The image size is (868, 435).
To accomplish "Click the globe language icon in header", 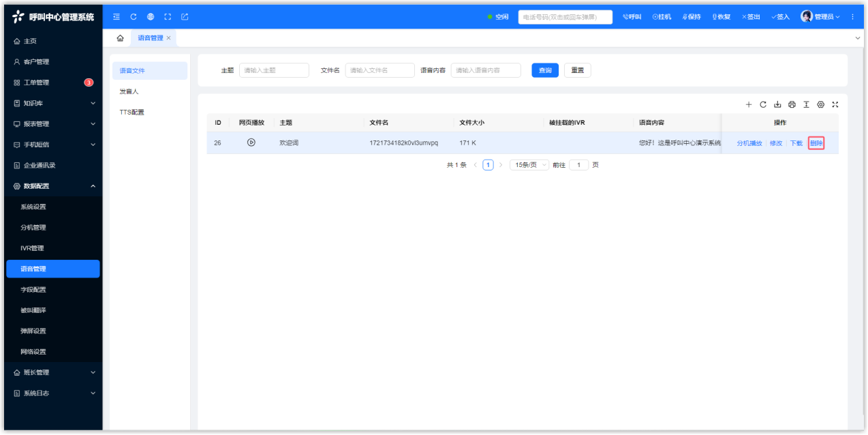I will pyautogui.click(x=151, y=16).
